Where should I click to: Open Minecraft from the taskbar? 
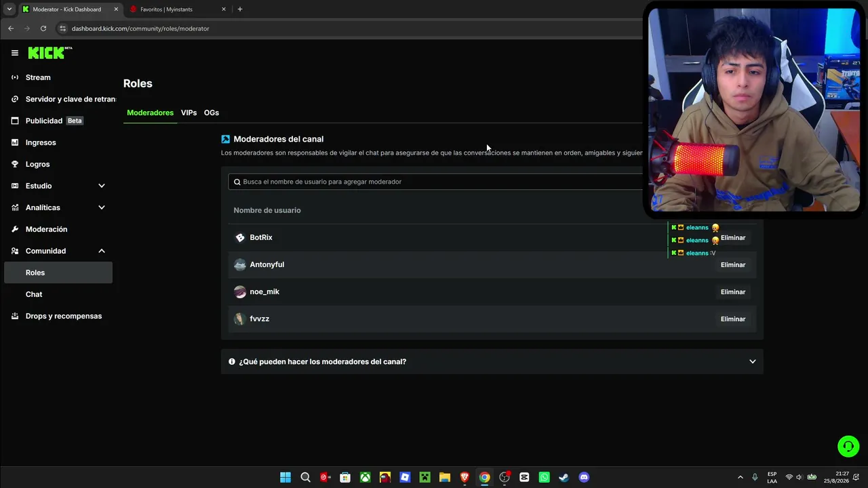[x=425, y=477]
